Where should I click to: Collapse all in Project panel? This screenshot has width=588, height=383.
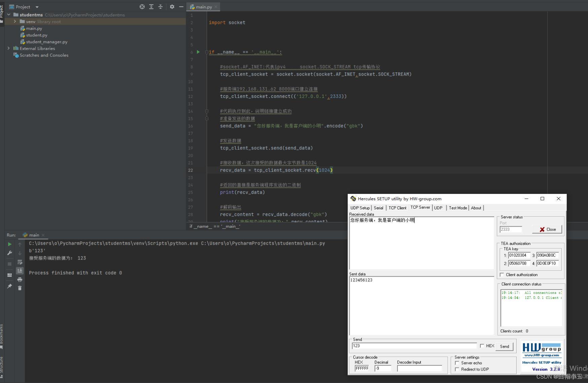click(x=161, y=7)
